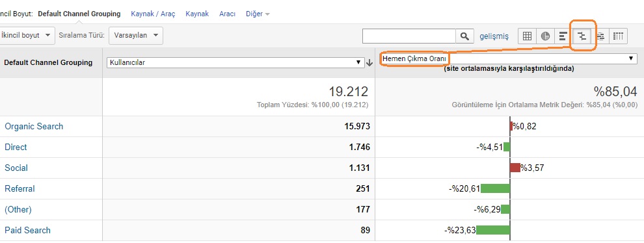Click the green -%4,51 Direct comparison bar

tap(507, 147)
